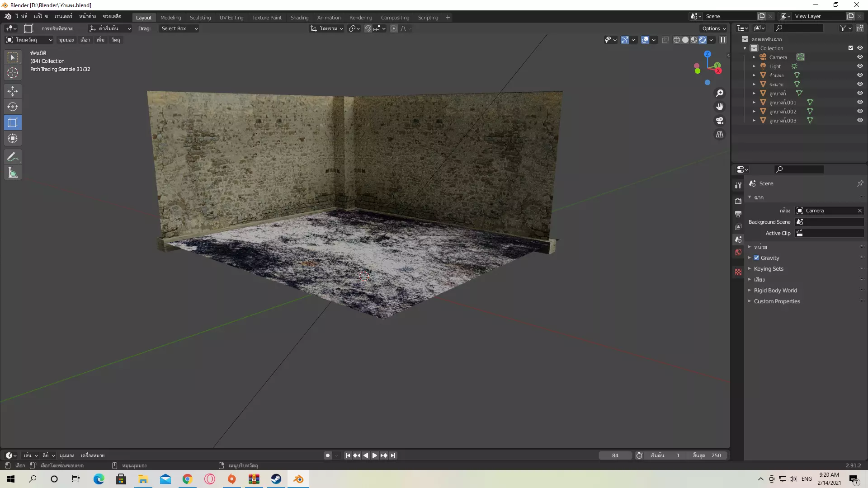
Task: Select the Rotate tool
Action: [x=13, y=107]
